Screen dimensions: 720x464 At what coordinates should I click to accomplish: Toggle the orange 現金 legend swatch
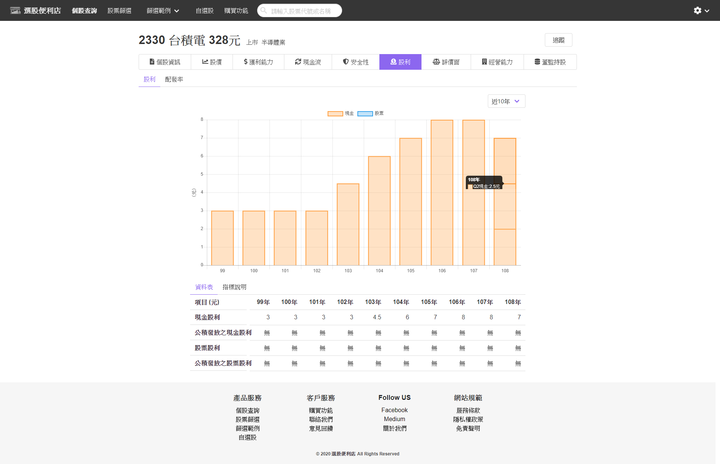tap(335, 113)
